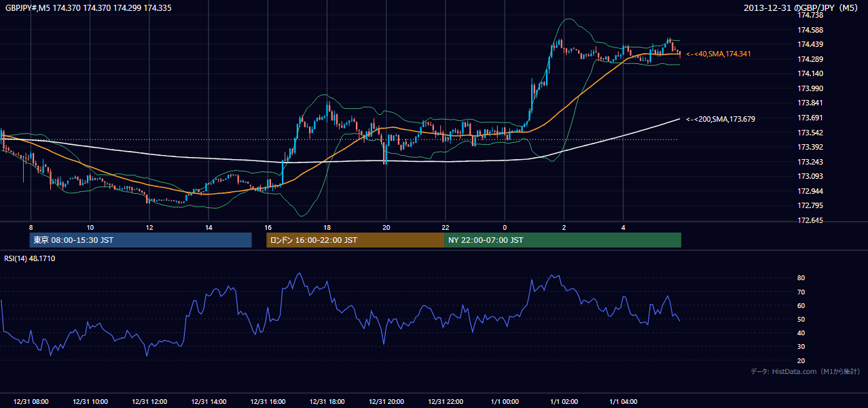Click price axis value 173.243
The height and width of the screenshot is (408, 868).
pos(810,162)
